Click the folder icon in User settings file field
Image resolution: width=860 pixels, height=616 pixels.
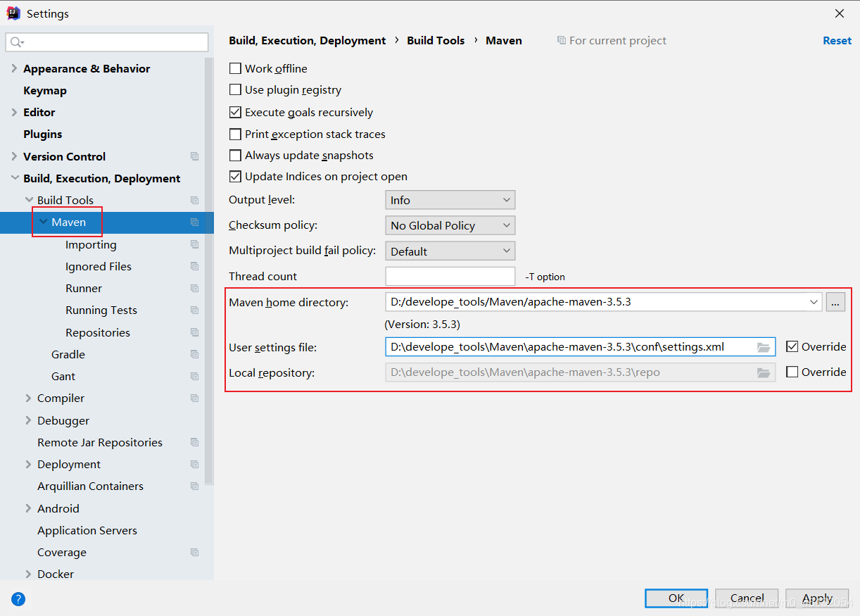[x=764, y=347]
